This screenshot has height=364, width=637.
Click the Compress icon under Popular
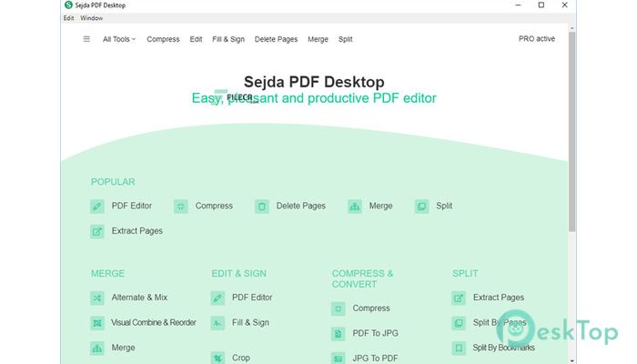pos(181,207)
